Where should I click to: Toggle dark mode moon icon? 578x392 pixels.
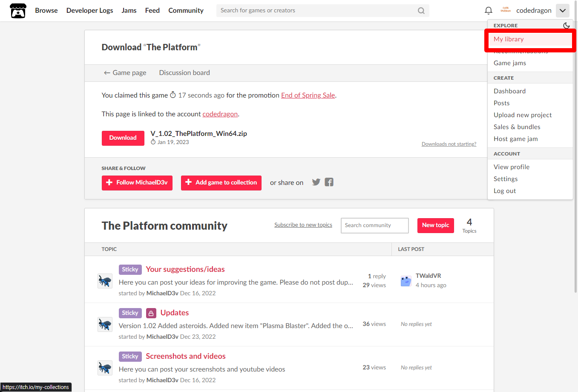[566, 26]
